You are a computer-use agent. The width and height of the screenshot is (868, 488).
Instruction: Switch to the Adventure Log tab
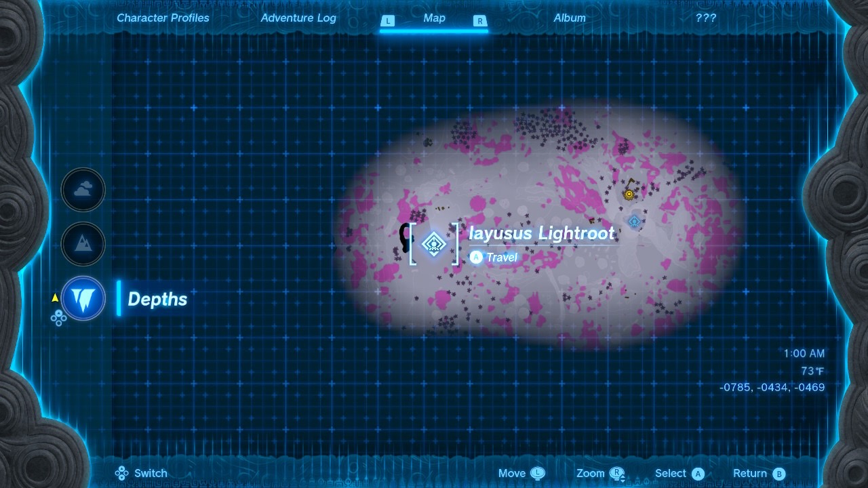pos(298,18)
